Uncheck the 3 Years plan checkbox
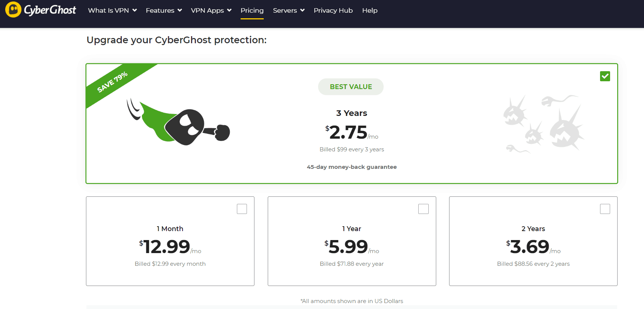The image size is (644, 309). click(x=605, y=76)
